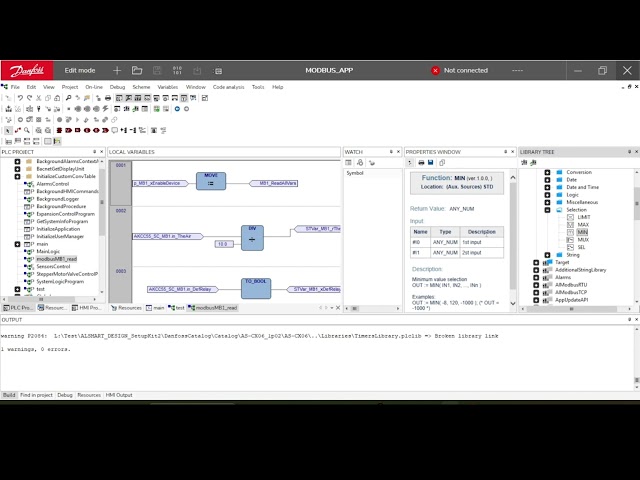Click the Danfoss logo

point(27,71)
